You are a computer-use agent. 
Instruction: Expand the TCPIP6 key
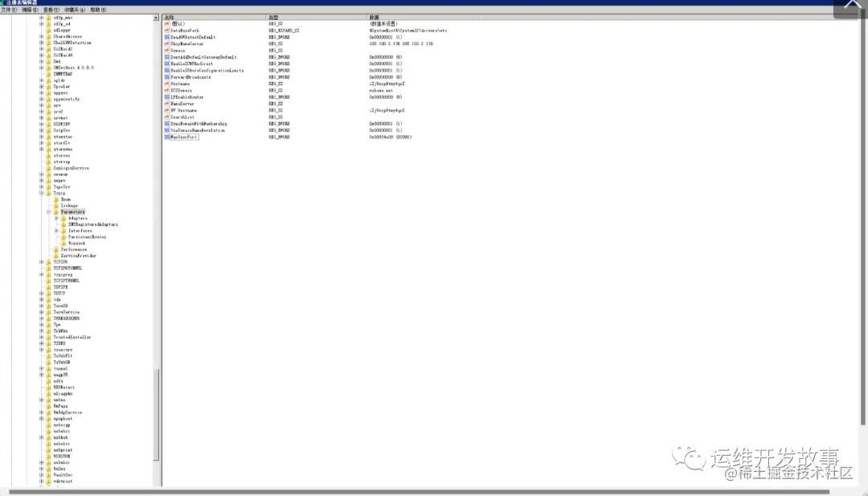tap(42, 262)
